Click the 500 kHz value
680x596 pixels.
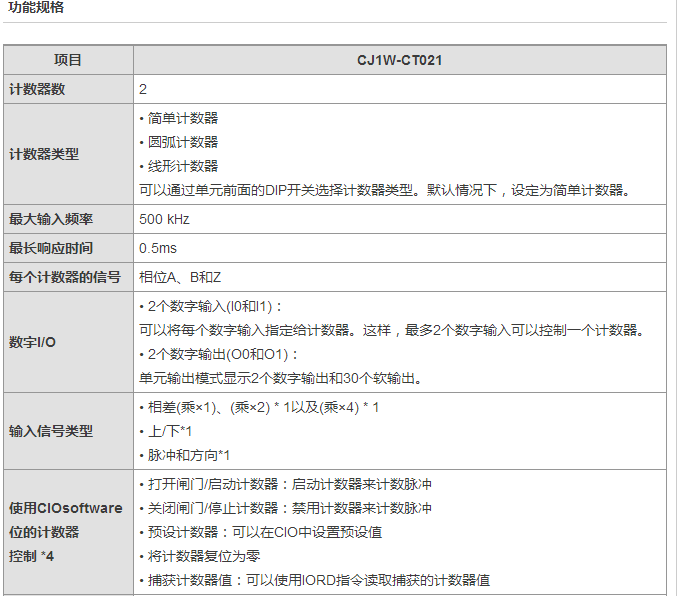(164, 219)
